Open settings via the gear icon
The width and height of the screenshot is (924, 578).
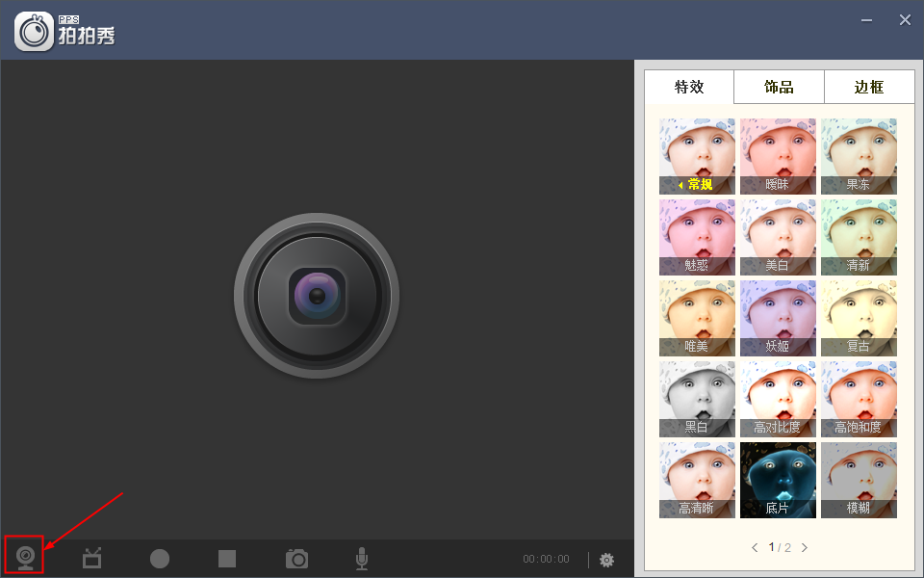[606, 560]
